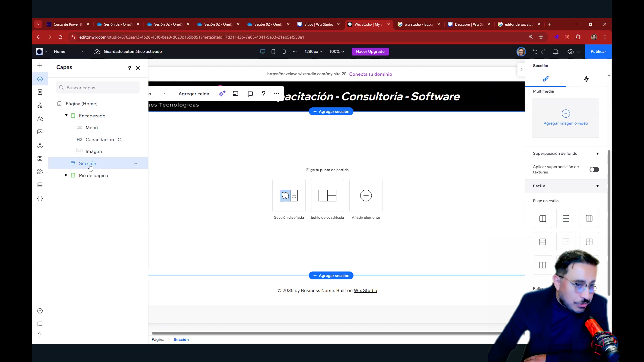Open the lightning interactions tab

coord(586,79)
